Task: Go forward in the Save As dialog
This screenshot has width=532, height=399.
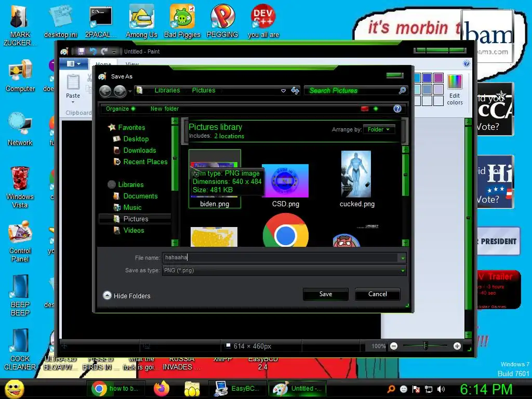Action: 120,91
